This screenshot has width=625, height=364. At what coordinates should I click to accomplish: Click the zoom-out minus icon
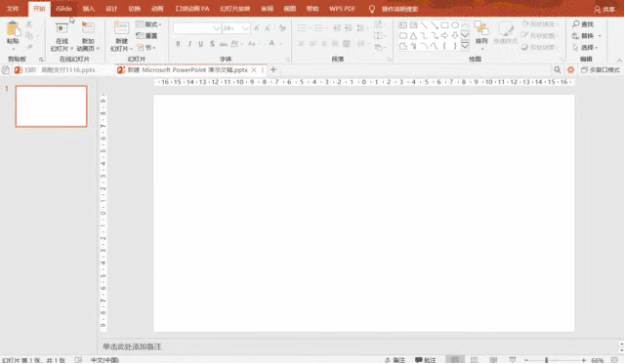pyautogui.click(x=526, y=360)
